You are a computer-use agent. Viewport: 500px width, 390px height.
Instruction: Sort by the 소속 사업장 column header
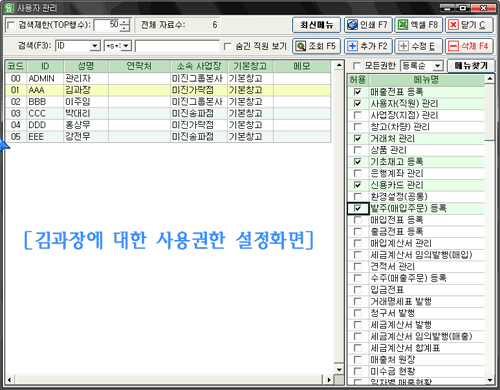coord(199,66)
